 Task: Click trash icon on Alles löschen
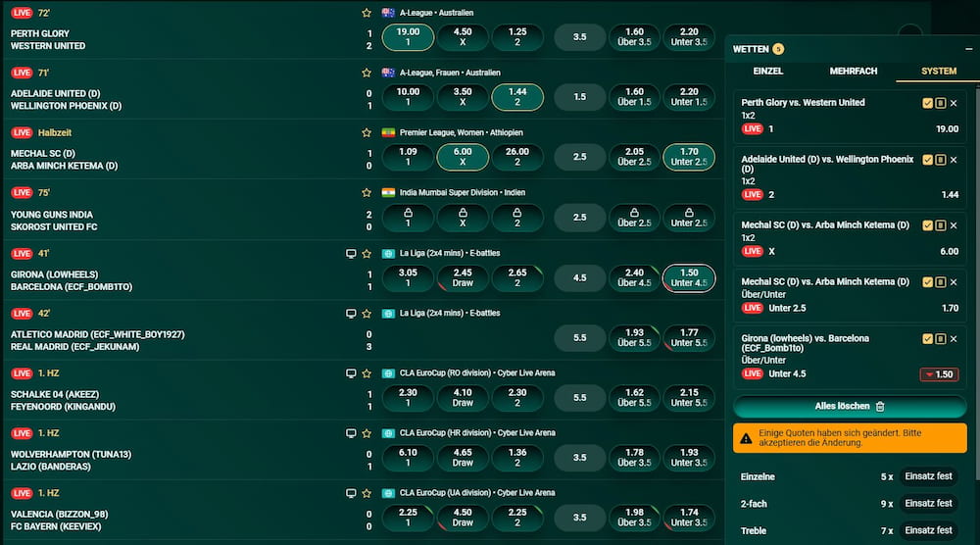point(880,406)
